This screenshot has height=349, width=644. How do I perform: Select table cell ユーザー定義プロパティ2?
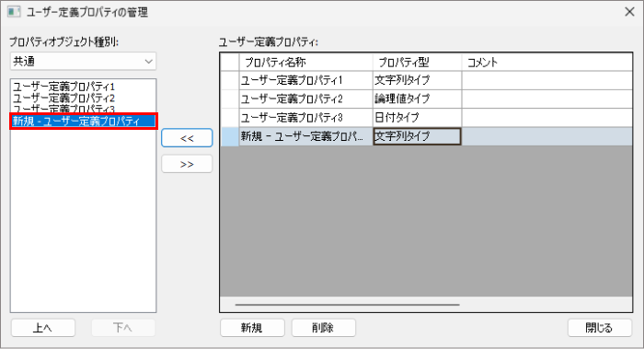click(306, 99)
